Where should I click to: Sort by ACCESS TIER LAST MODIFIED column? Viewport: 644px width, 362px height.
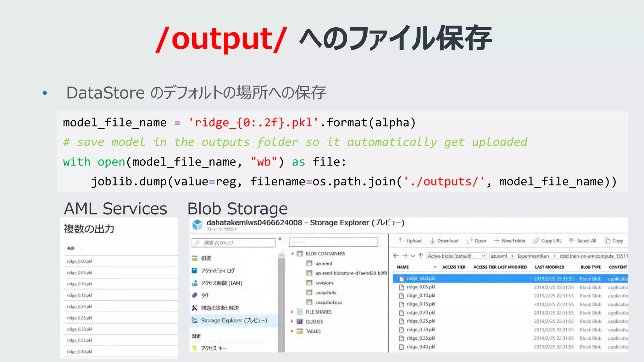tap(500, 267)
